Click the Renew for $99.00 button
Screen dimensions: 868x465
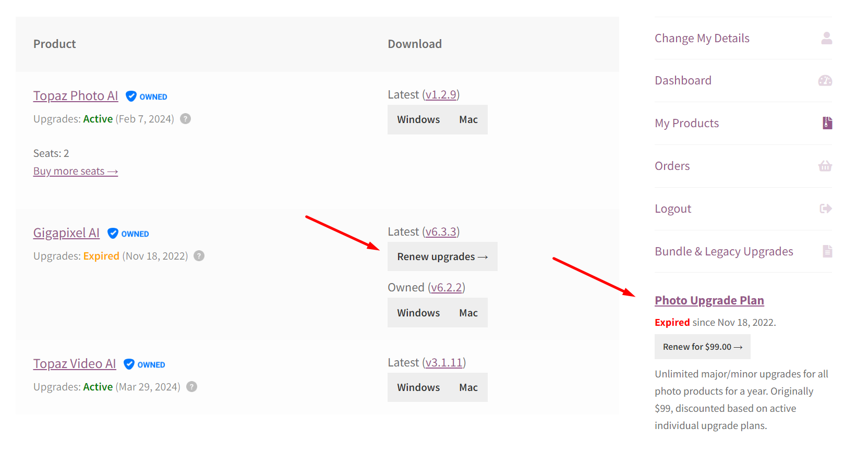703,347
